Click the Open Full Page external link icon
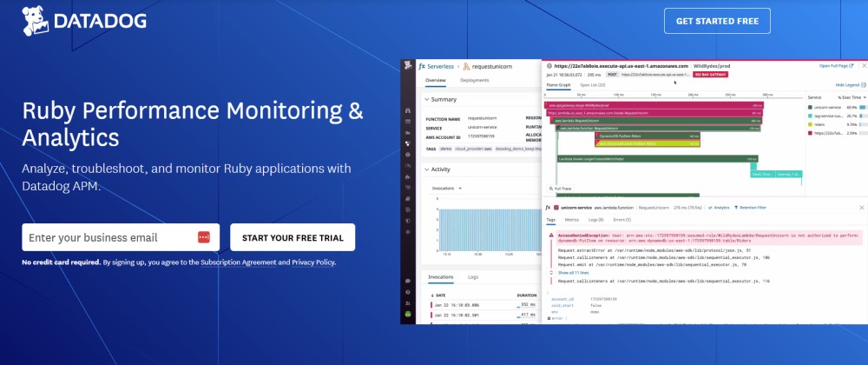Viewport: 868px width, 365px height. (852, 65)
